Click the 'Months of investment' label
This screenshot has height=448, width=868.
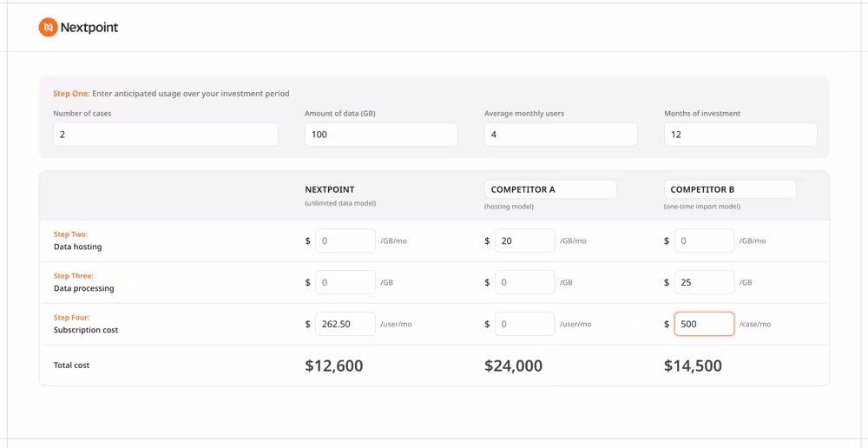pos(702,114)
